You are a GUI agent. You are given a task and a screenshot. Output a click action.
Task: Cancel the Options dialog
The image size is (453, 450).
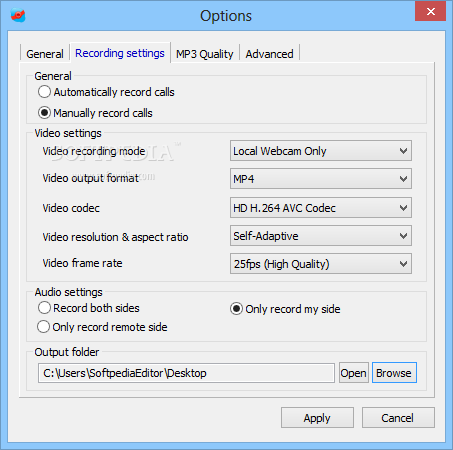pos(398,418)
